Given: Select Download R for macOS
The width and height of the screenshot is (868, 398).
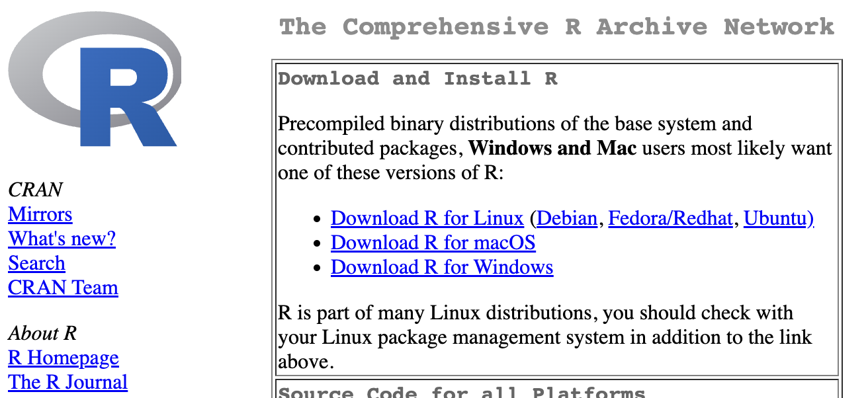Looking at the screenshot, I should coord(433,243).
